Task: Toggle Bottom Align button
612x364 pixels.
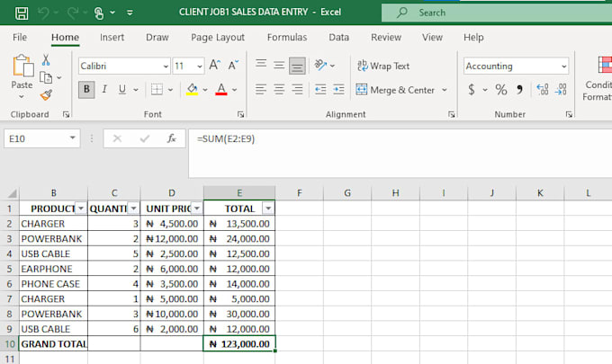Action: [297, 66]
